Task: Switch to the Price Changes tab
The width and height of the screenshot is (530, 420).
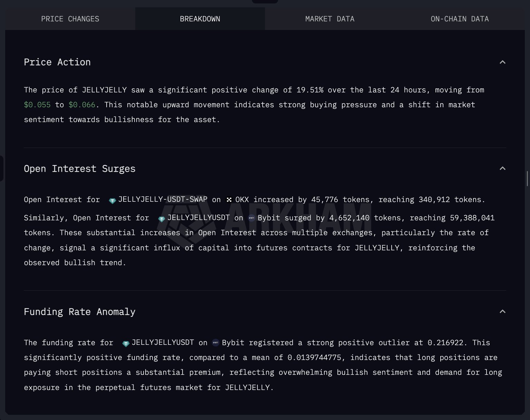Action: click(x=70, y=19)
